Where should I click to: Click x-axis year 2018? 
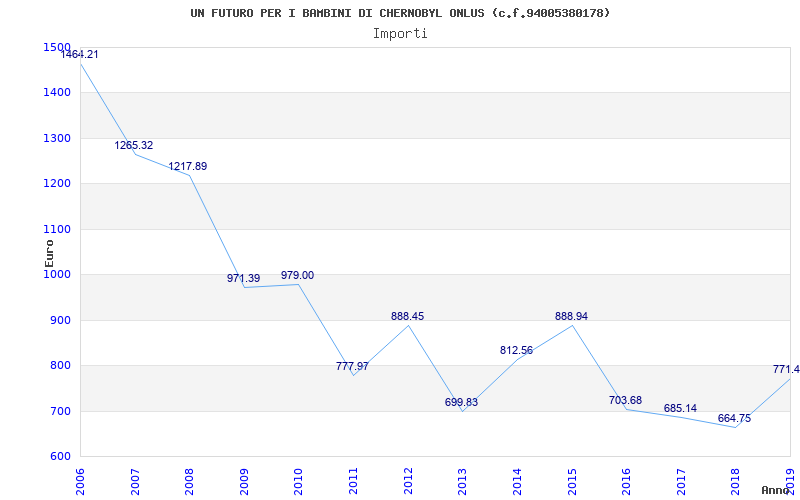[735, 482]
